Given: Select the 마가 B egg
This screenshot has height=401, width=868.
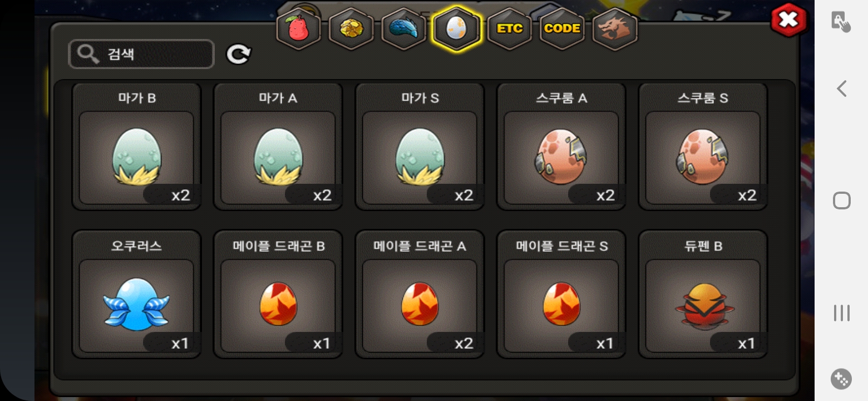Looking at the screenshot, I should tap(136, 146).
